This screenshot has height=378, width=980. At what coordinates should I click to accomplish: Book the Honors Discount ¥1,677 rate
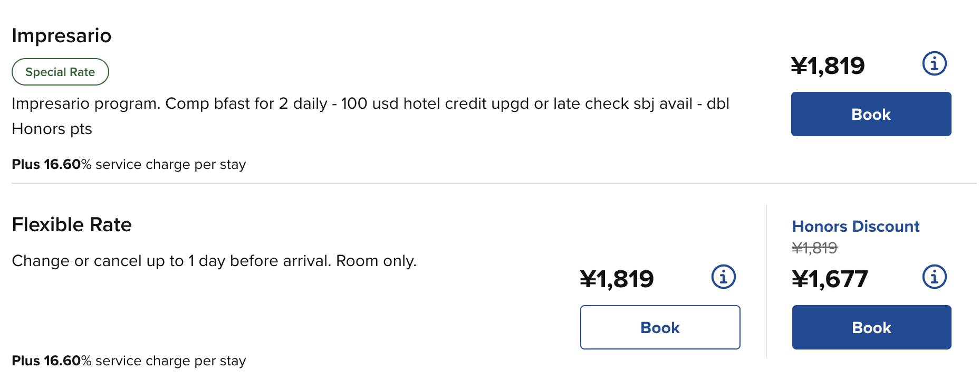[x=871, y=327]
